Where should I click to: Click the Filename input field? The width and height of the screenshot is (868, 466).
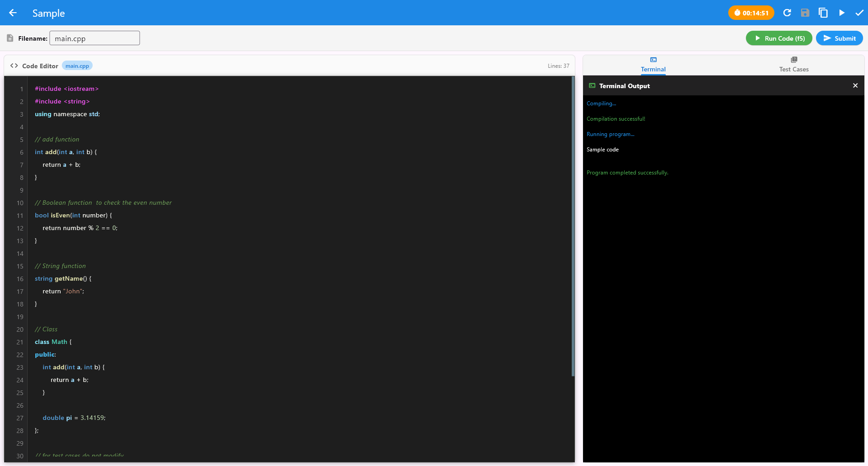click(x=95, y=38)
